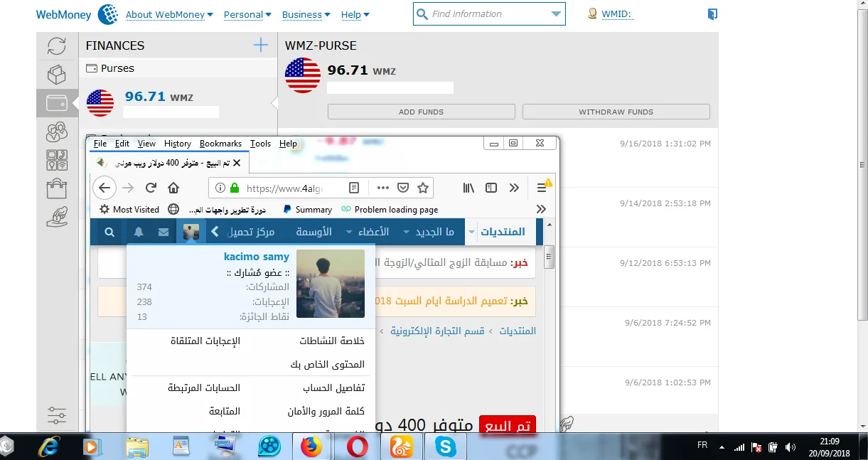Open Firefox History menu
This screenshot has height=460, width=868.
[x=178, y=144]
